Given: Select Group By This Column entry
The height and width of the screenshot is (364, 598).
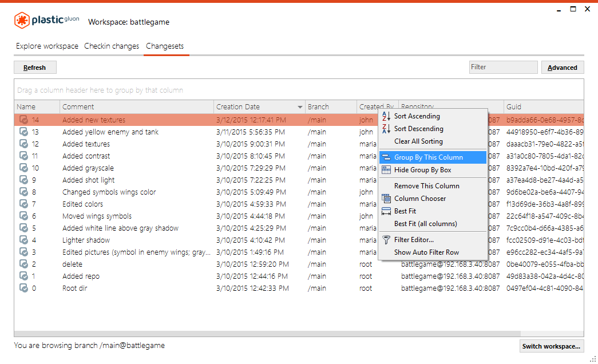Looking at the screenshot, I should click(433, 157).
